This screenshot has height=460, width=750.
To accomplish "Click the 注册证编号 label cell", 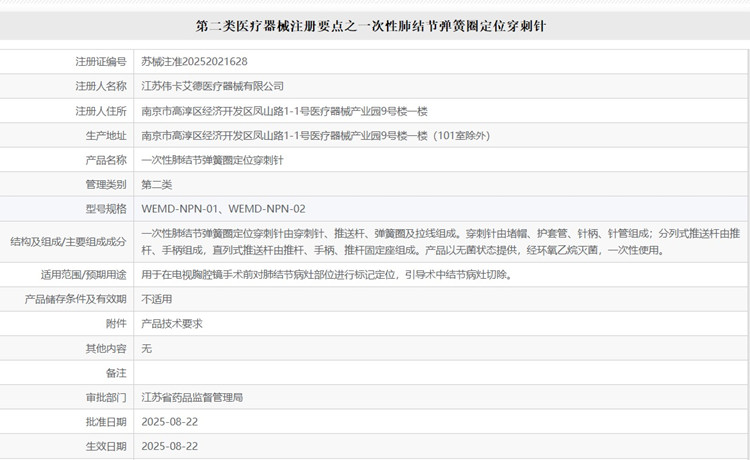I will click(x=100, y=62).
